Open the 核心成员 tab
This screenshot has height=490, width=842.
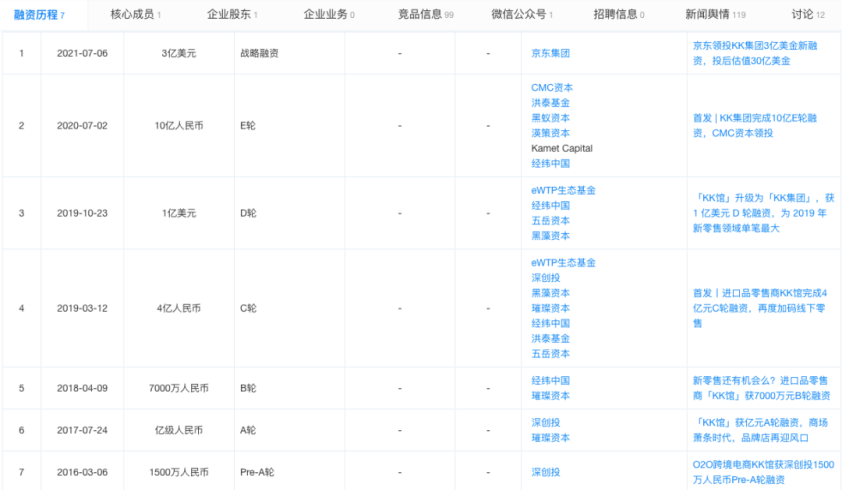(135, 15)
